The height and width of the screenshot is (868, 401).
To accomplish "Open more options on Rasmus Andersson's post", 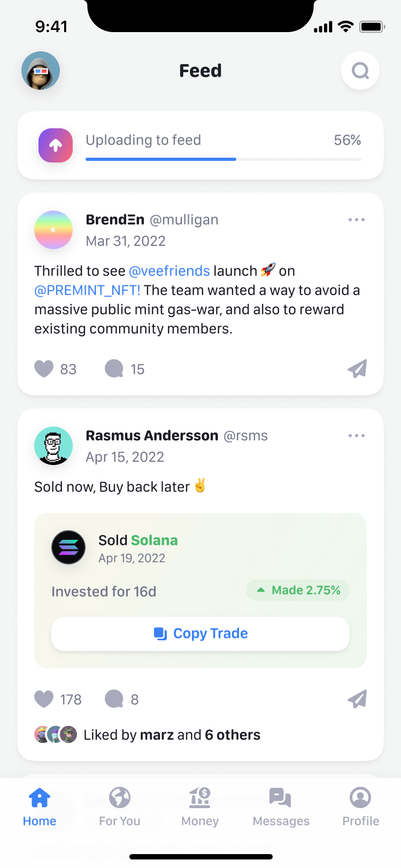I will coord(357,436).
